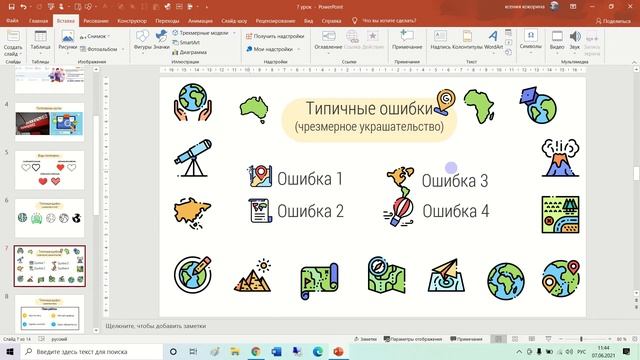Select slide 6 thumbnail with globes
640x360 pixels.
tap(49, 218)
